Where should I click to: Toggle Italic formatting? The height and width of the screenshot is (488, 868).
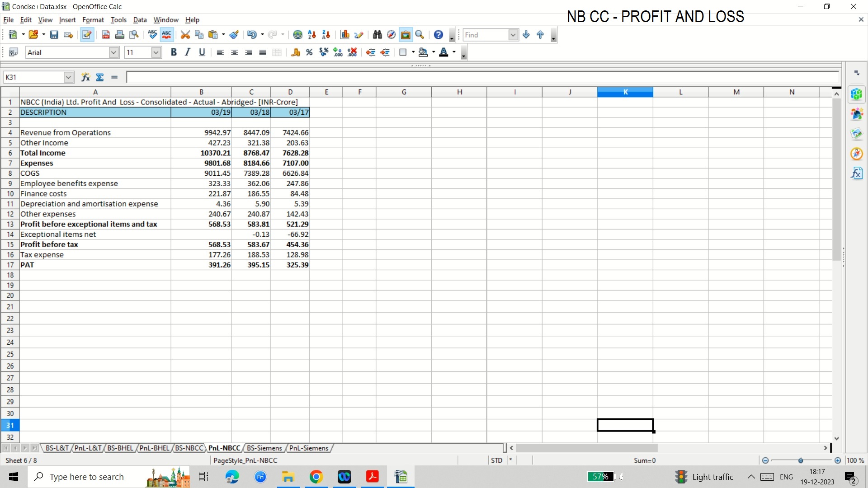click(188, 52)
